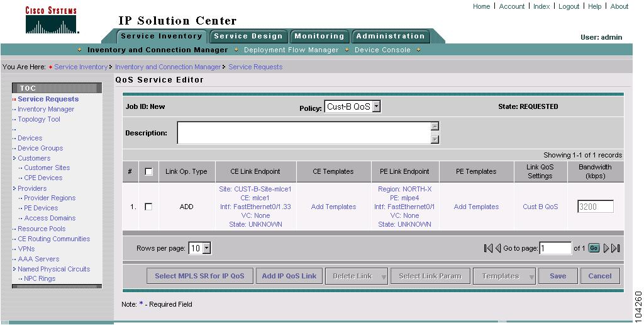
Task: Open Service Requests in TOC
Action: coord(48,99)
